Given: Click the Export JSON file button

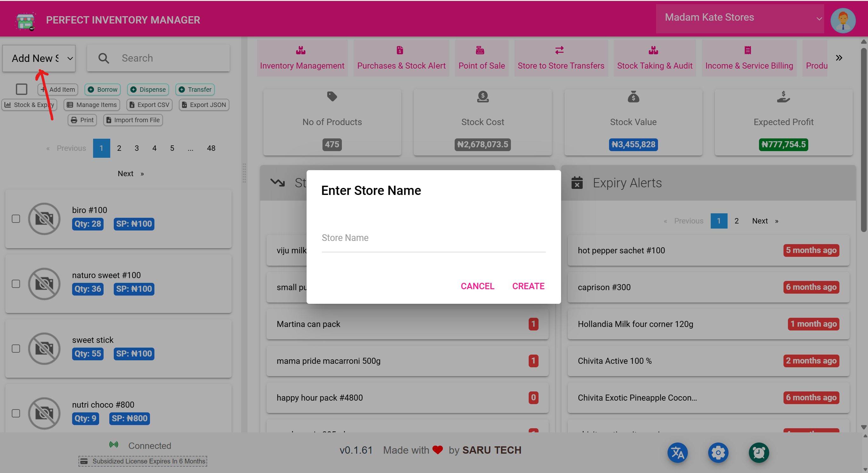Looking at the screenshot, I should pyautogui.click(x=204, y=105).
